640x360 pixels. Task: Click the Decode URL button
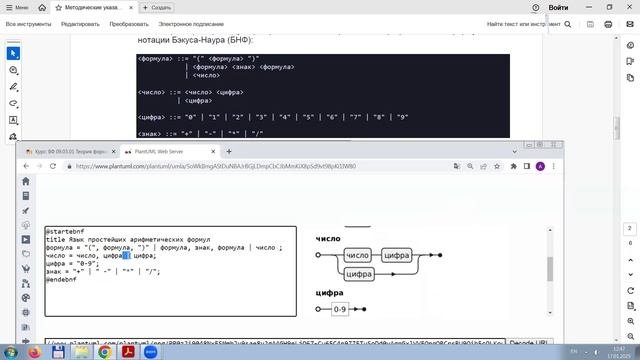point(529,342)
